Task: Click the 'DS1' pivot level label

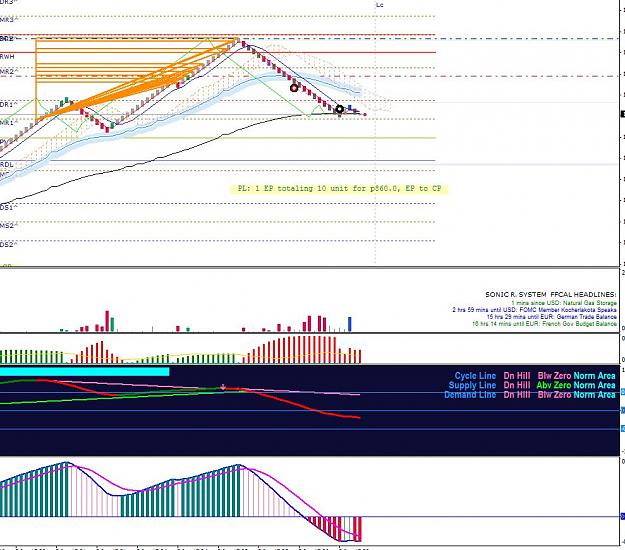Action: tap(7, 208)
